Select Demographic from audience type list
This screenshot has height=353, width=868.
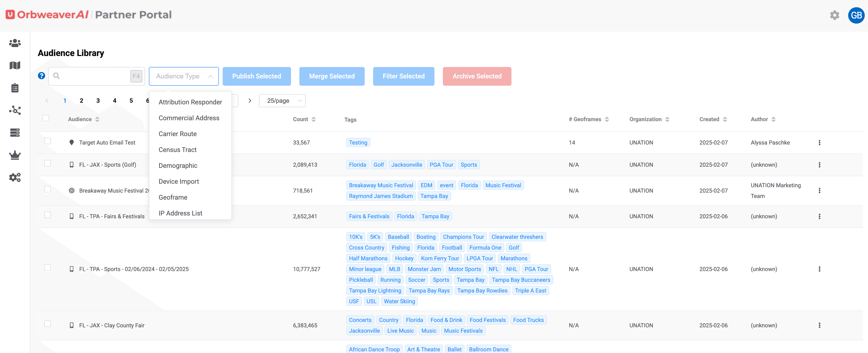click(178, 166)
